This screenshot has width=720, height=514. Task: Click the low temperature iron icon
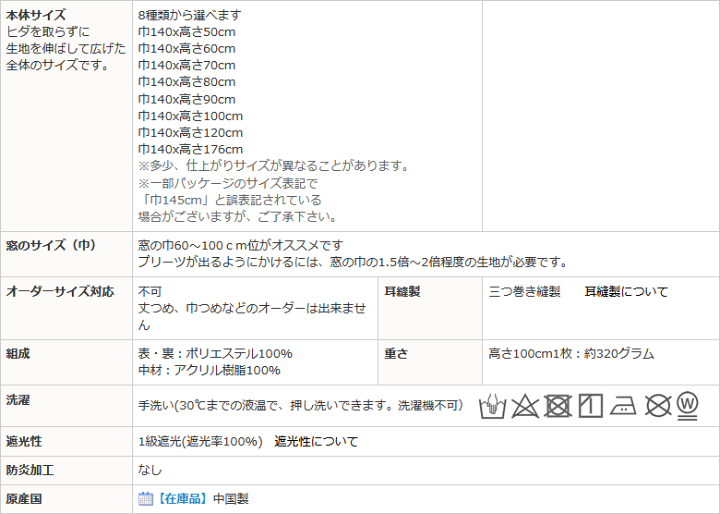click(623, 405)
